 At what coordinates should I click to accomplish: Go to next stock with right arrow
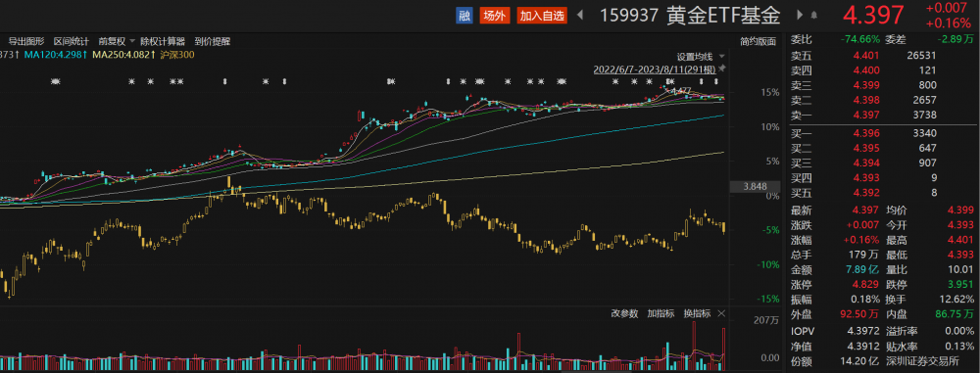pyautogui.click(x=800, y=15)
